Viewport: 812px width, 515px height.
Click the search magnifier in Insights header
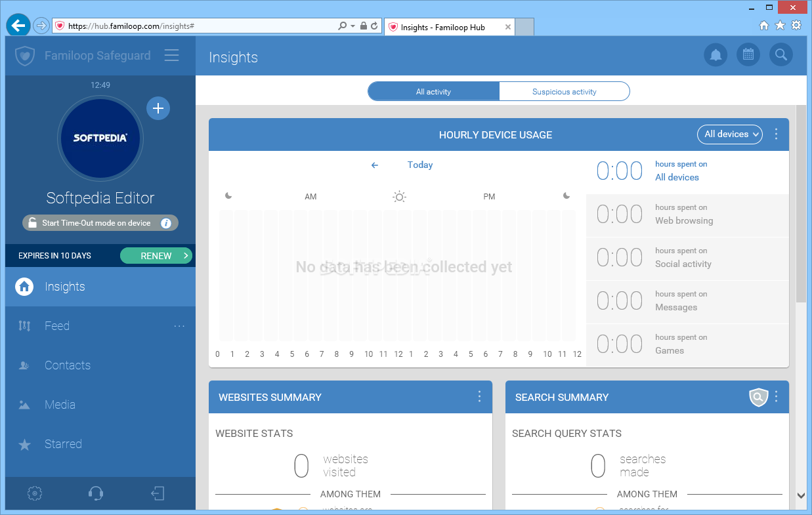(780, 55)
